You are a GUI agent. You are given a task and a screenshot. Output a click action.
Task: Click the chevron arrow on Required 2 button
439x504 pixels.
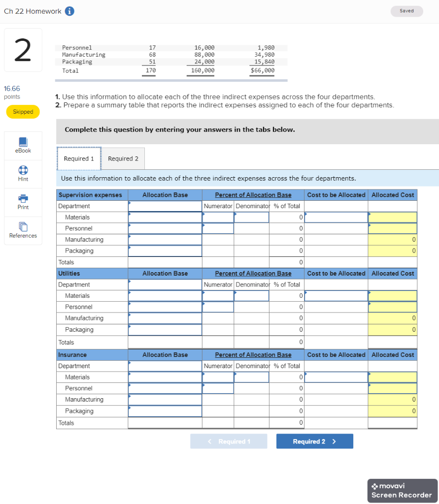coord(334,441)
